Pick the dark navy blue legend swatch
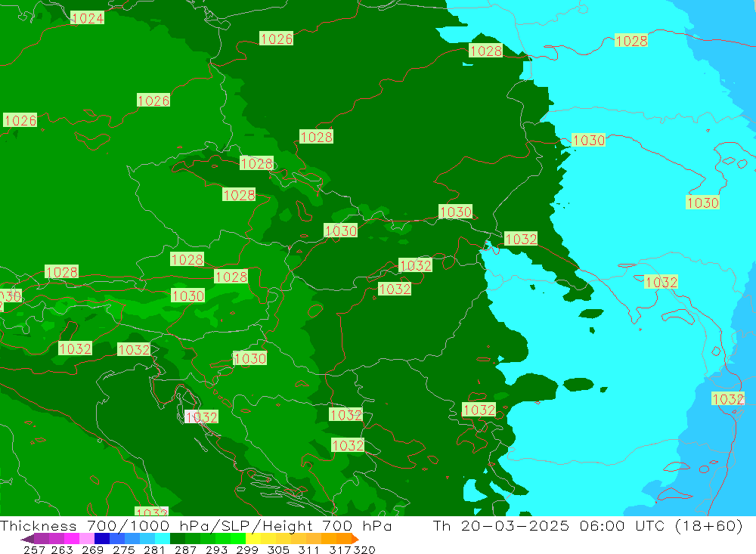756x554 pixels. [101, 539]
